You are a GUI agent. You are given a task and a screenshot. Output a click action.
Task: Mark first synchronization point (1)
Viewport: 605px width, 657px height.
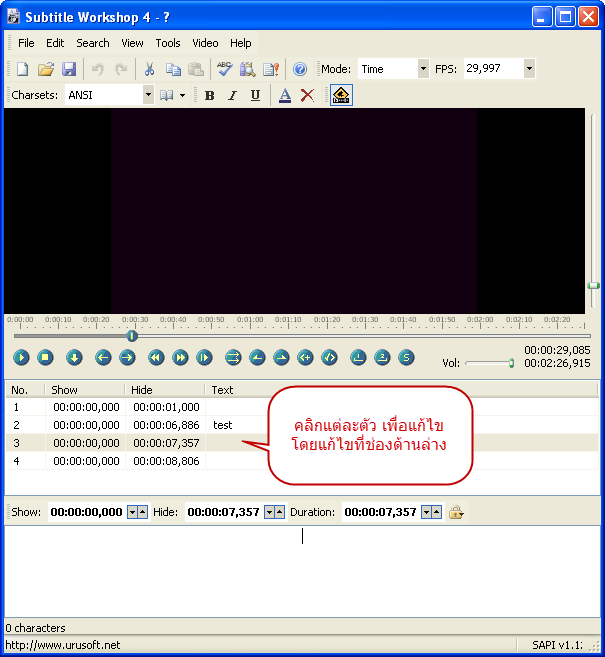coord(358,358)
